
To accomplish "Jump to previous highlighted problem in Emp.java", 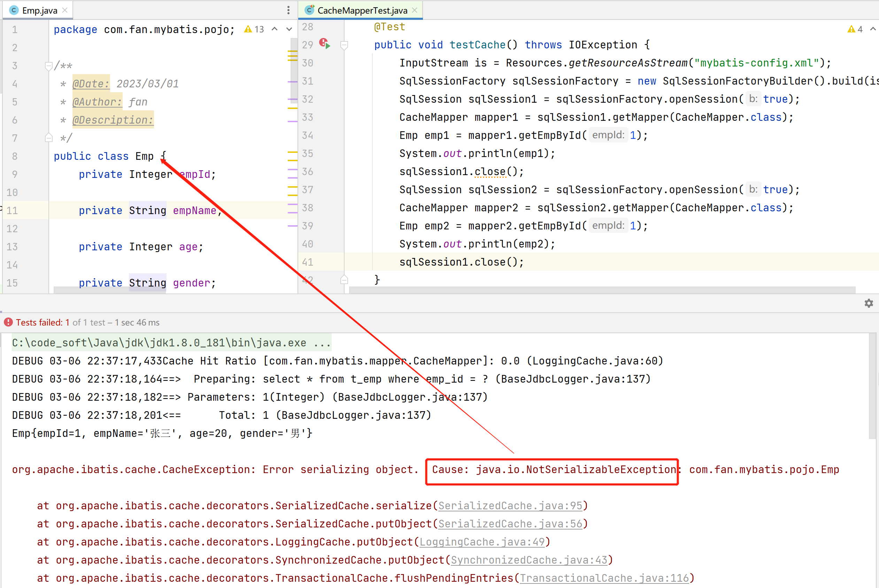I will point(275,29).
